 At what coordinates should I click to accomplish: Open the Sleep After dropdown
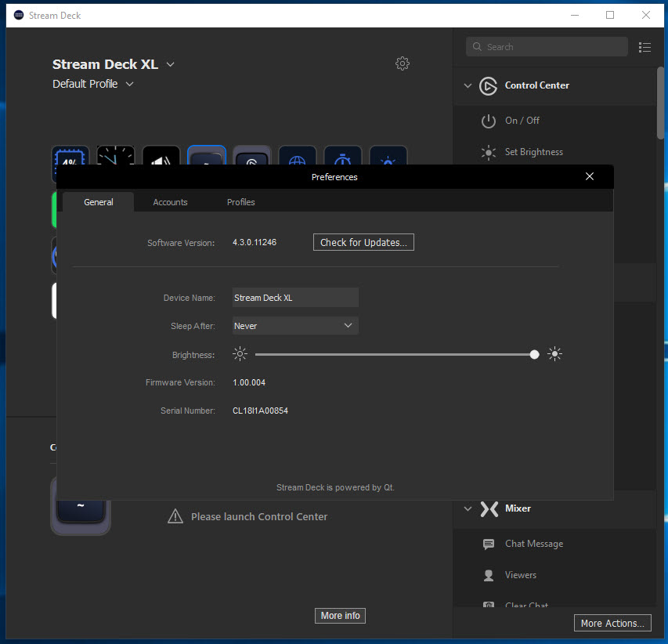295,326
